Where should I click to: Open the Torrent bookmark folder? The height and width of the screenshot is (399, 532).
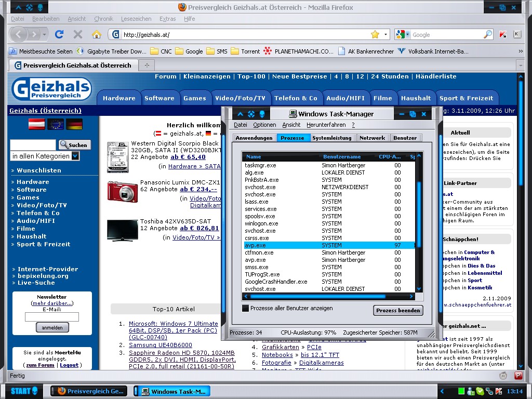245,51
